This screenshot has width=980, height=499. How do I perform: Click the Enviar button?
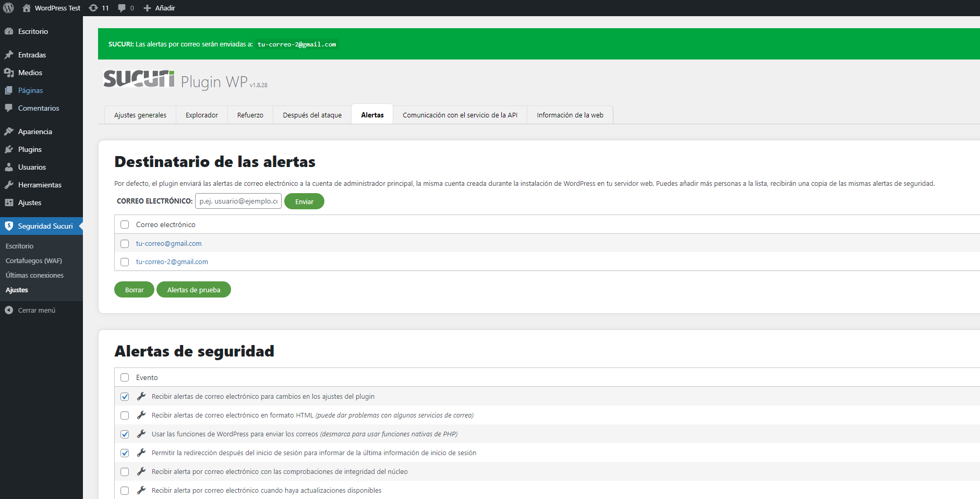tap(304, 201)
